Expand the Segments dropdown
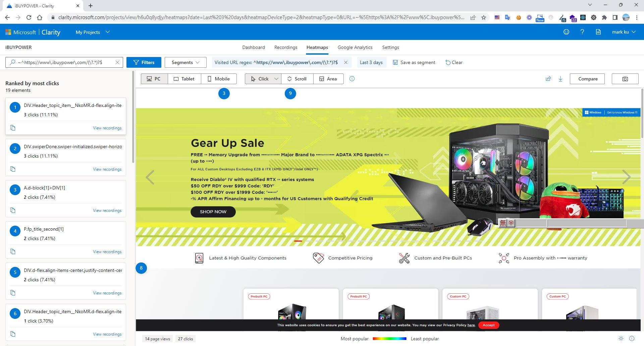The image size is (644, 346). click(x=185, y=62)
